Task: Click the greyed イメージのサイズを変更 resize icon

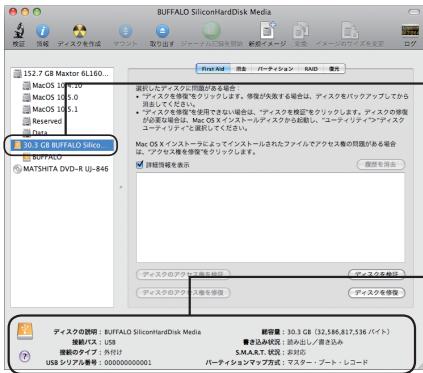Action: [x=350, y=31]
